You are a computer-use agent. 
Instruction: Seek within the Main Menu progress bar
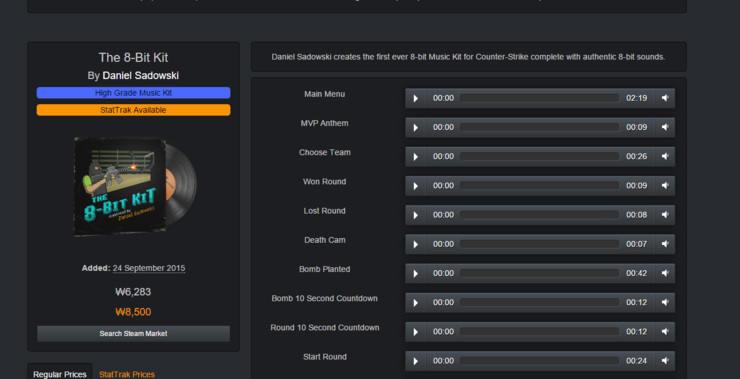pos(539,98)
